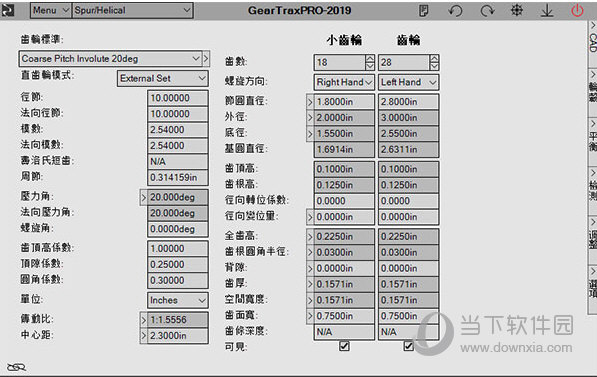Click the gear tooth count field showing 28
Screen dimensions: 597x377
coord(404,62)
